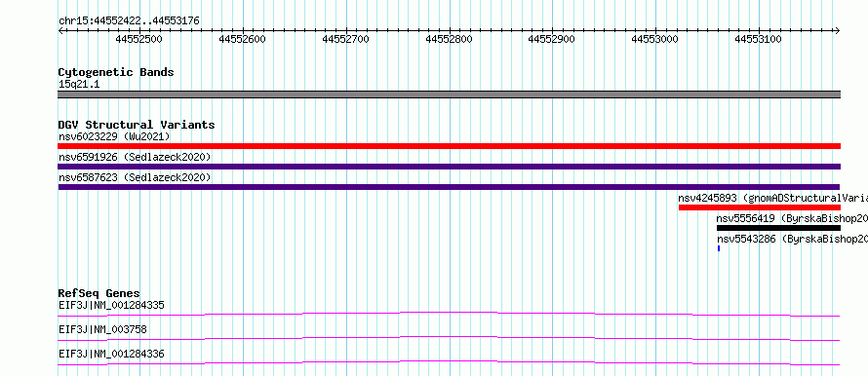The height and width of the screenshot is (376, 868).
Task: Select the magenta NM_003758 intron line
Action: click(x=449, y=338)
